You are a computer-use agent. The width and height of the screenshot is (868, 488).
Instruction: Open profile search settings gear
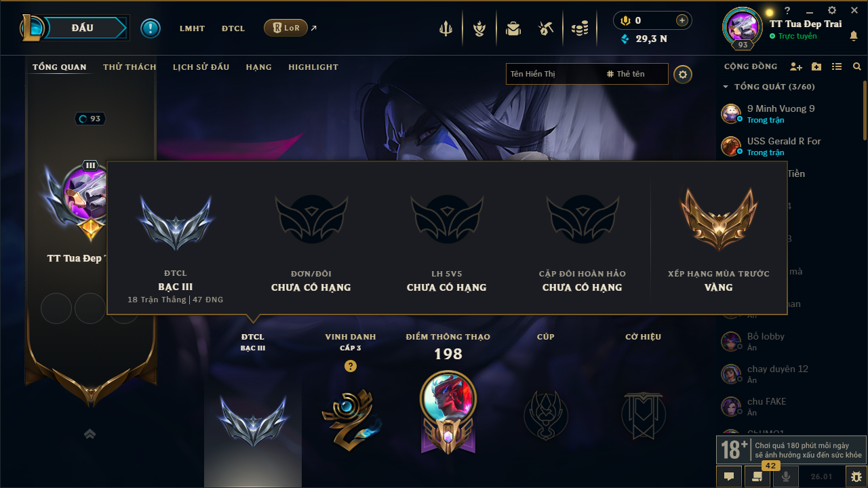point(683,74)
